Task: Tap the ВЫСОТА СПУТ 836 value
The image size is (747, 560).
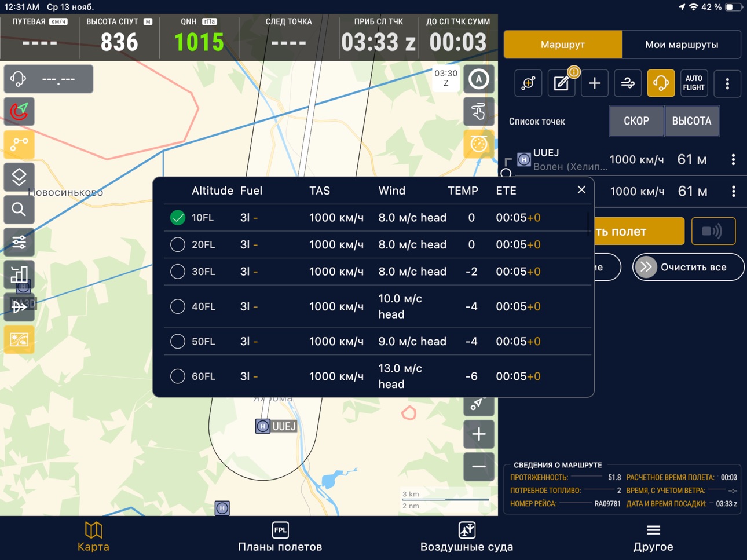Action: [119, 42]
